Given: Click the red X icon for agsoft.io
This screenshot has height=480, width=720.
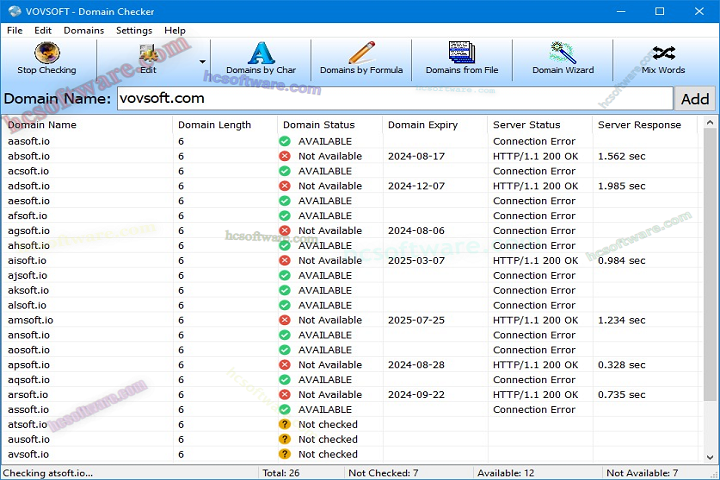Looking at the screenshot, I should coord(285,231).
